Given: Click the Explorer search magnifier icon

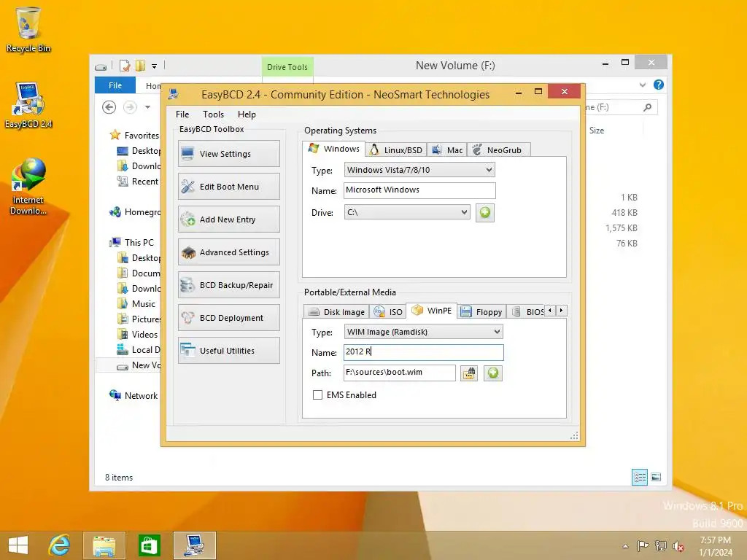Looking at the screenshot, I should coord(647,107).
